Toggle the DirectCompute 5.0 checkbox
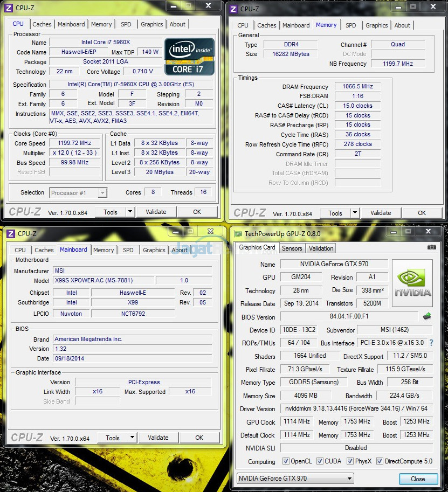 point(380,461)
